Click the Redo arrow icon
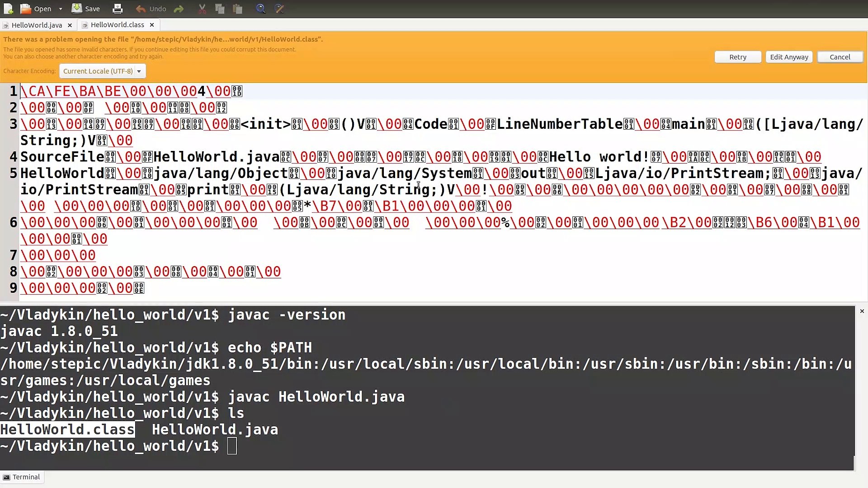This screenshot has height=488, width=868. pyautogui.click(x=179, y=9)
